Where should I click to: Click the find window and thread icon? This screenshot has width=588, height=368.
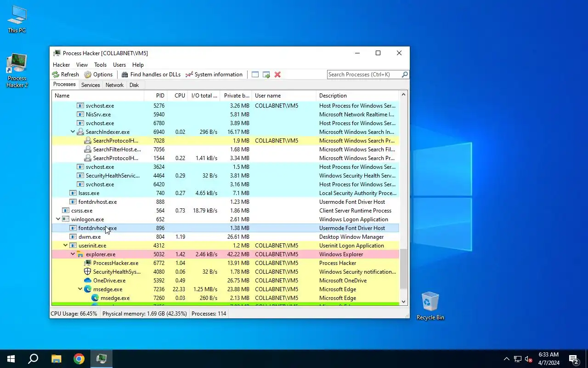(266, 75)
